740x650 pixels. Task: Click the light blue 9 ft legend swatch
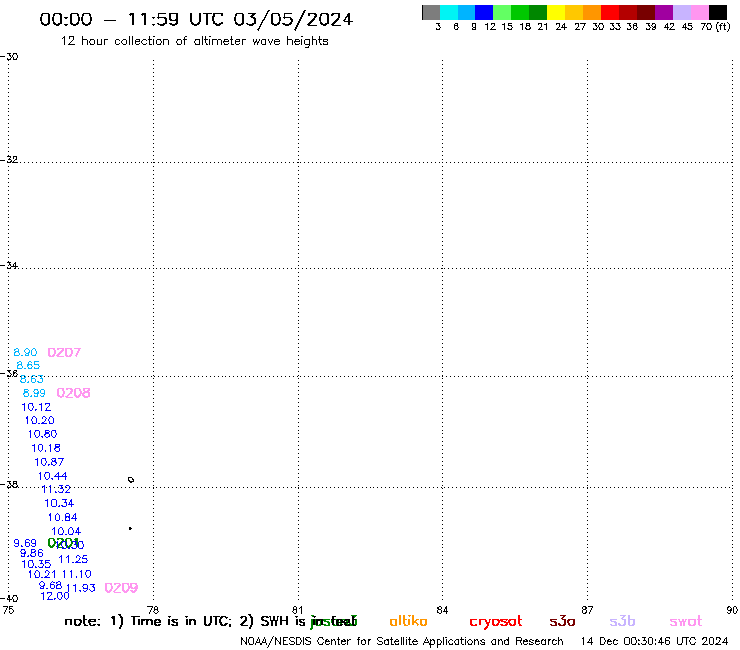coord(466,12)
